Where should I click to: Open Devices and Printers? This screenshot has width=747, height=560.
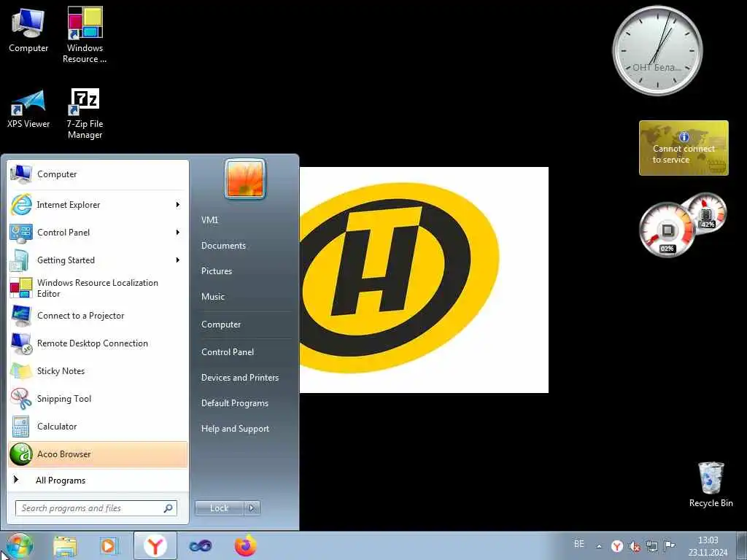coord(240,378)
